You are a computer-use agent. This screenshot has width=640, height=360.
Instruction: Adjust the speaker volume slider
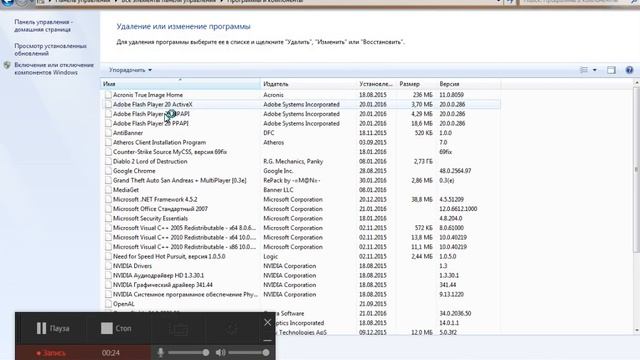coord(249,352)
